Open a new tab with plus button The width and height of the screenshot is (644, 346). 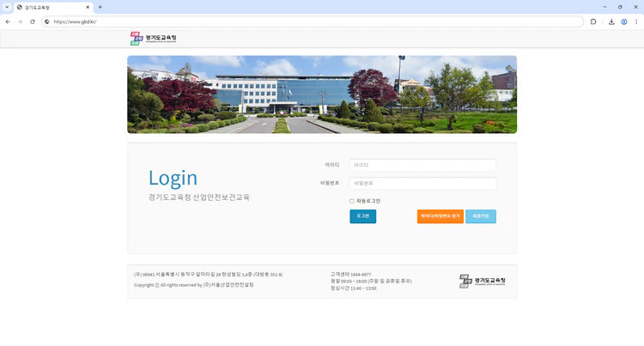(100, 7)
